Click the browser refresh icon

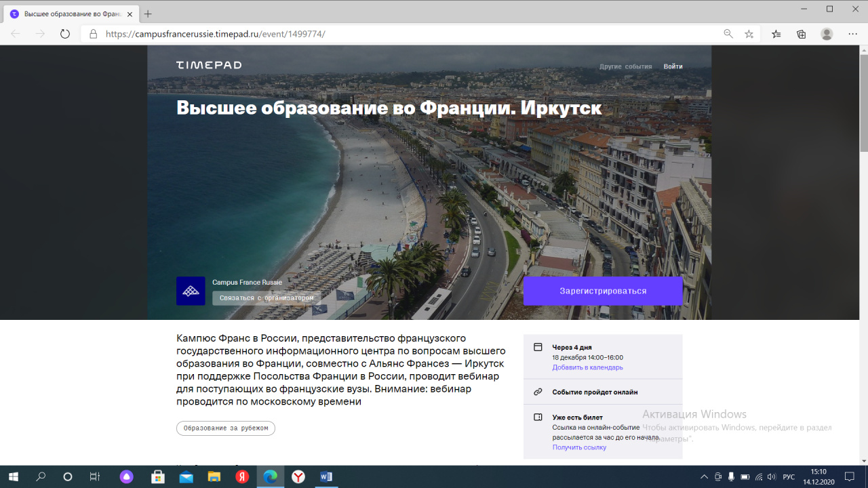click(x=65, y=34)
